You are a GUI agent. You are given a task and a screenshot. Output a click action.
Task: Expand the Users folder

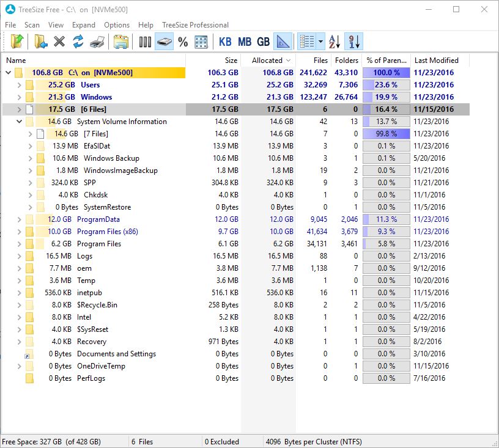tap(20, 85)
